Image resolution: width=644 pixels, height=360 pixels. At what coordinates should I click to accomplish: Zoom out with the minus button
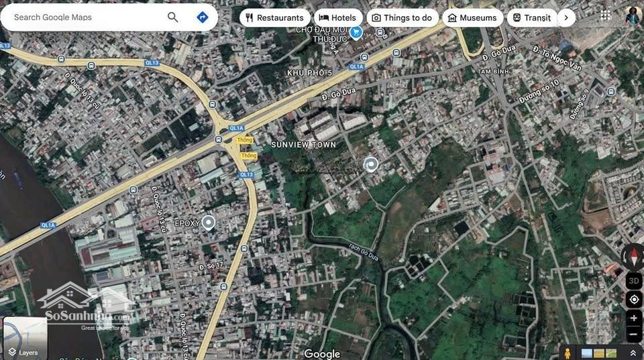[x=634, y=334]
